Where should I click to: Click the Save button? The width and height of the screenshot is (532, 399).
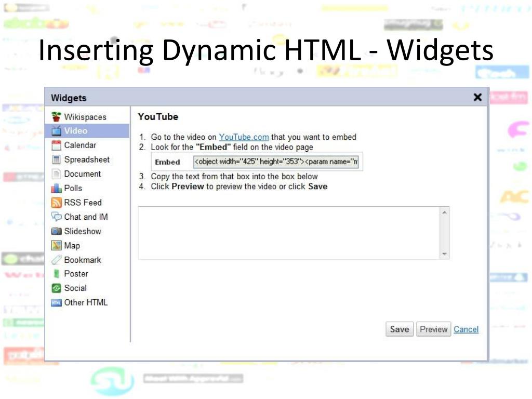click(400, 329)
